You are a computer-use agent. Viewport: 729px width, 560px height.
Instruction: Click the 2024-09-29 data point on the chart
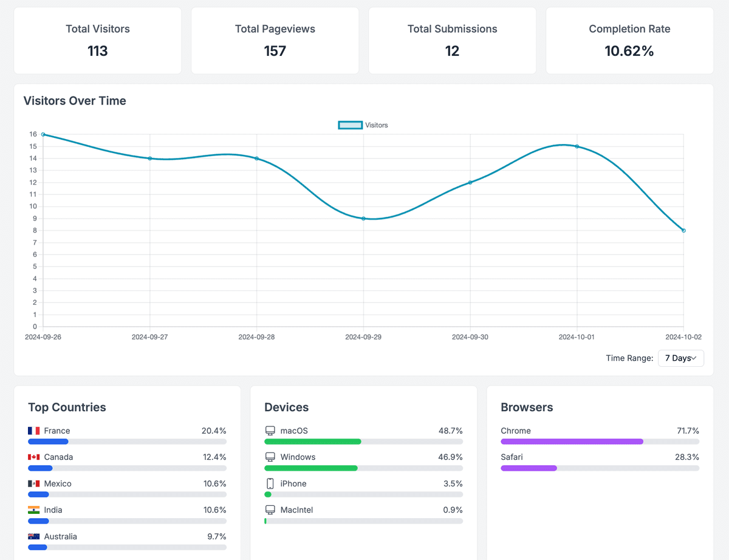pyautogui.click(x=363, y=218)
